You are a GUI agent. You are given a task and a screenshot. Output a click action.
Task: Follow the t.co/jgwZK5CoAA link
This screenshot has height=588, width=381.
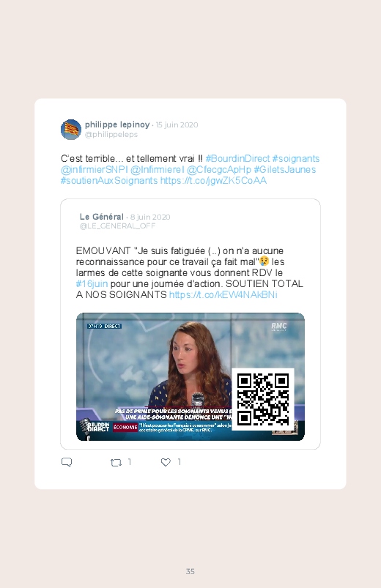(x=214, y=180)
